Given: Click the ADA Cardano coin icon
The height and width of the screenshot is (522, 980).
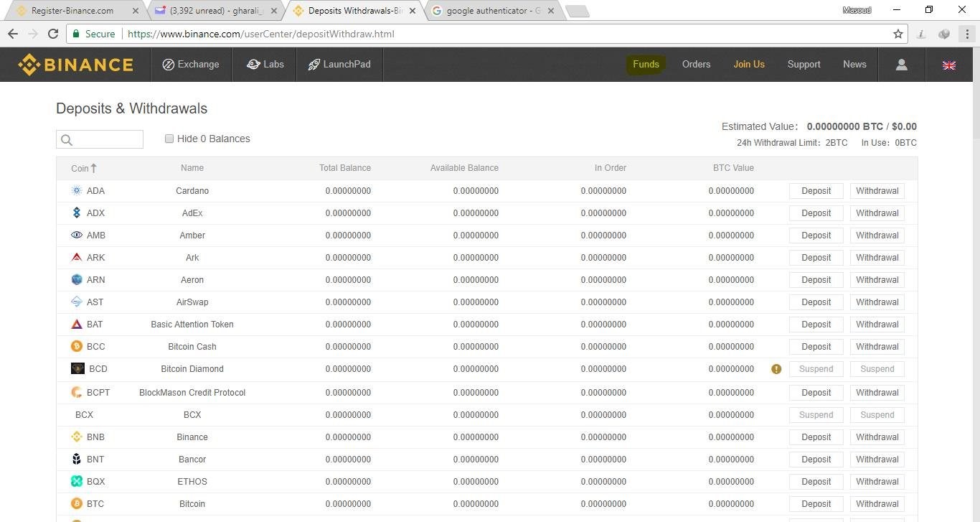Looking at the screenshot, I should [x=77, y=191].
